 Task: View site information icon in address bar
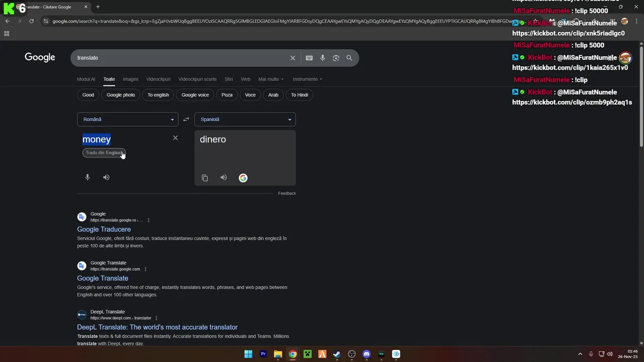pyautogui.click(x=46, y=21)
